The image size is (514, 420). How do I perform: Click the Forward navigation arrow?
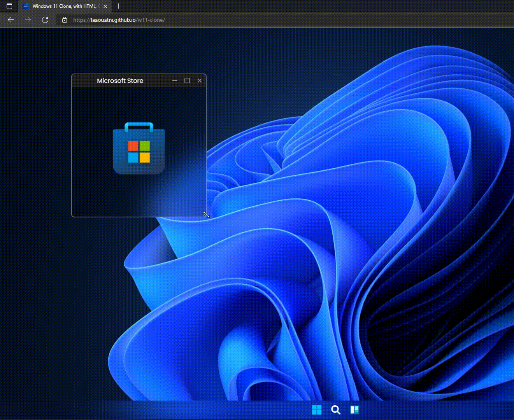point(28,19)
